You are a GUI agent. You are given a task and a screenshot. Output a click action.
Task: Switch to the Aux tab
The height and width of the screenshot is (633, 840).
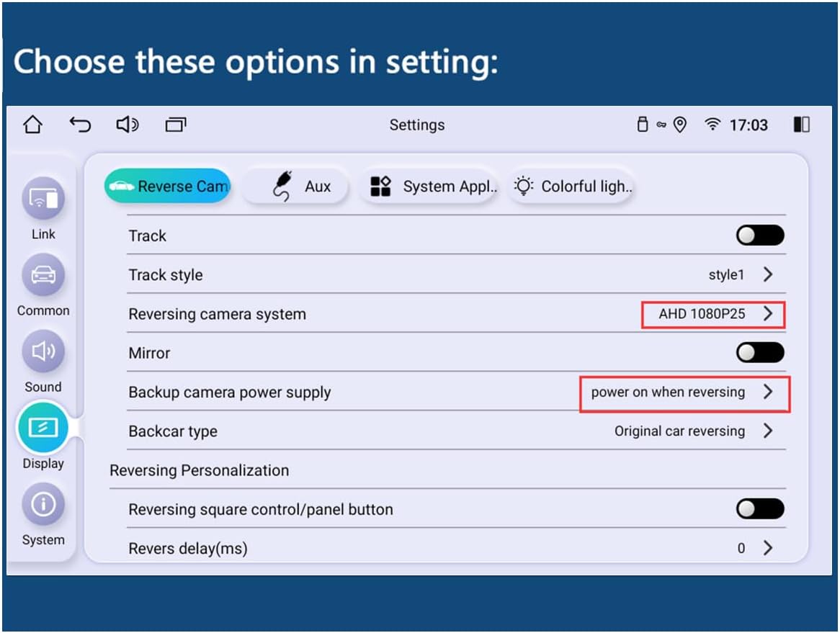295,186
